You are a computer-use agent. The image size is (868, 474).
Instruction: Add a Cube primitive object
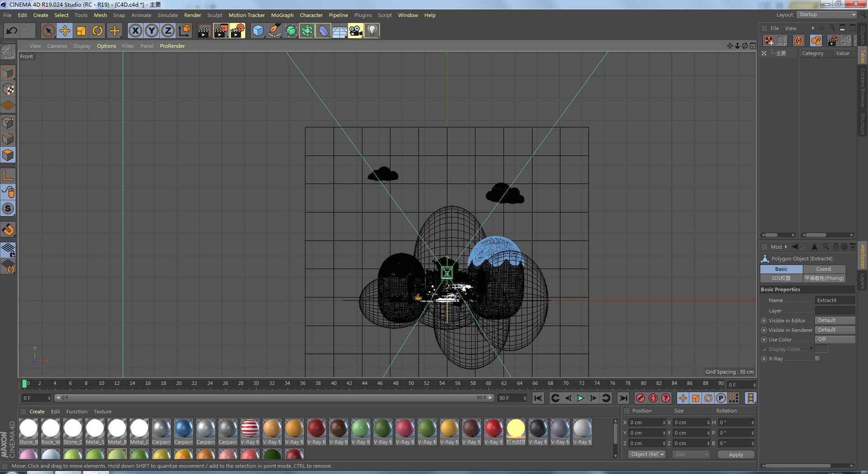click(258, 31)
